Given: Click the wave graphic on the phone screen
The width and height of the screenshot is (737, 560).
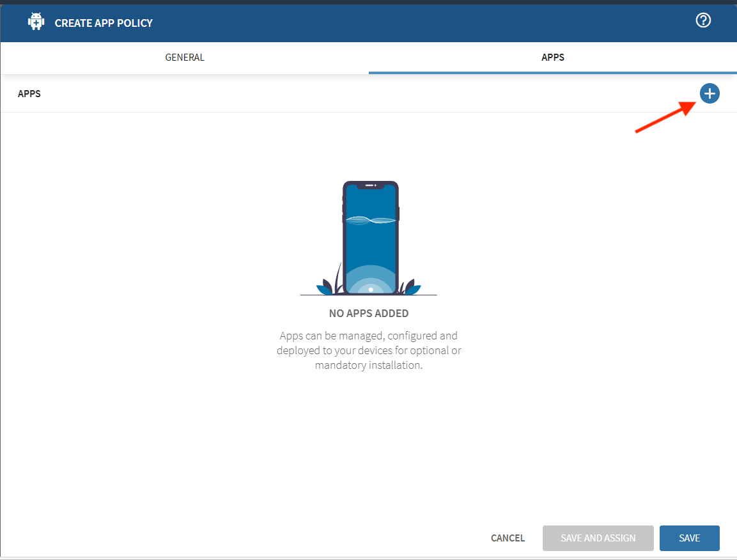Looking at the screenshot, I should pyautogui.click(x=370, y=221).
